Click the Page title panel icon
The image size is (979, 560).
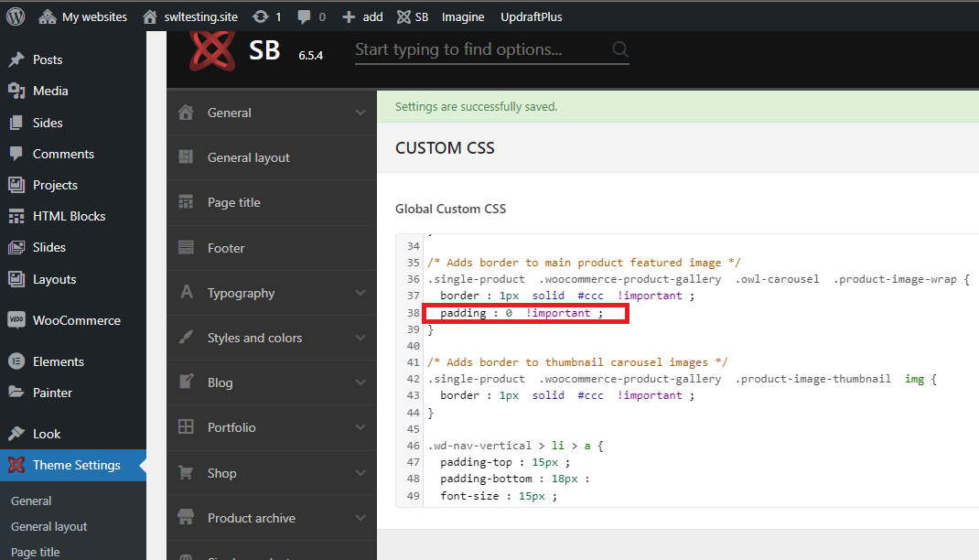pyautogui.click(x=186, y=202)
